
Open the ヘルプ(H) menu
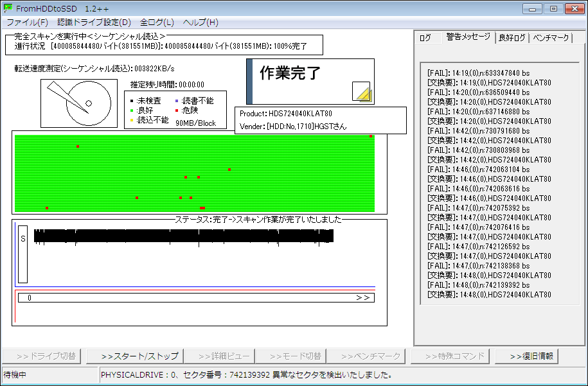point(200,22)
